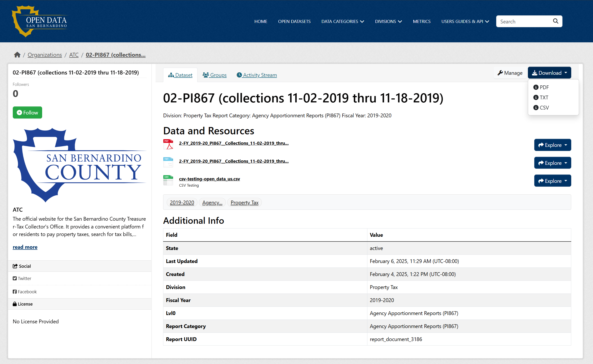Open the TXT resource title link
This screenshot has width=593, height=364.
point(234,161)
